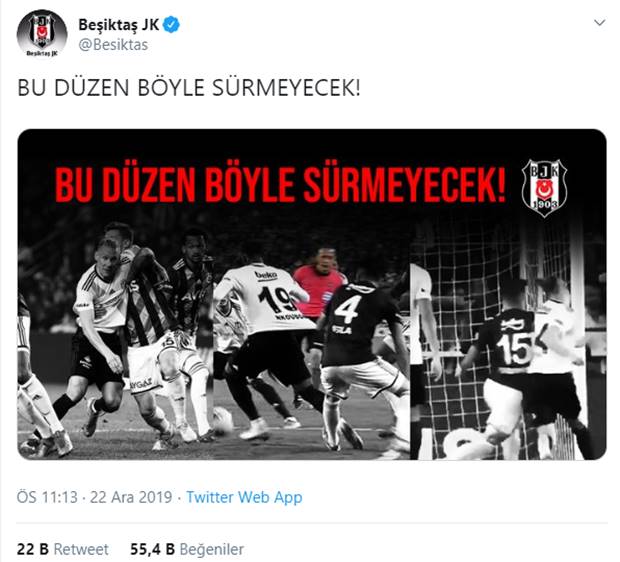Click the Retweet label
Viewport: 620px width, 562px height.
[x=81, y=549]
